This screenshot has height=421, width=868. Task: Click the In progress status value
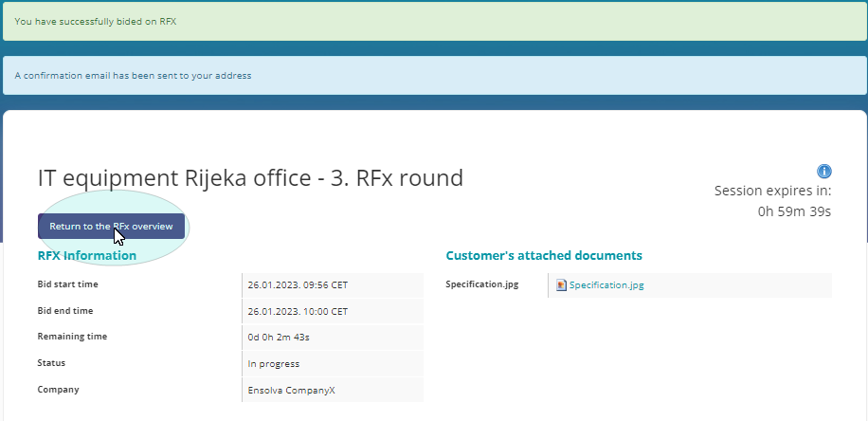click(273, 363)
